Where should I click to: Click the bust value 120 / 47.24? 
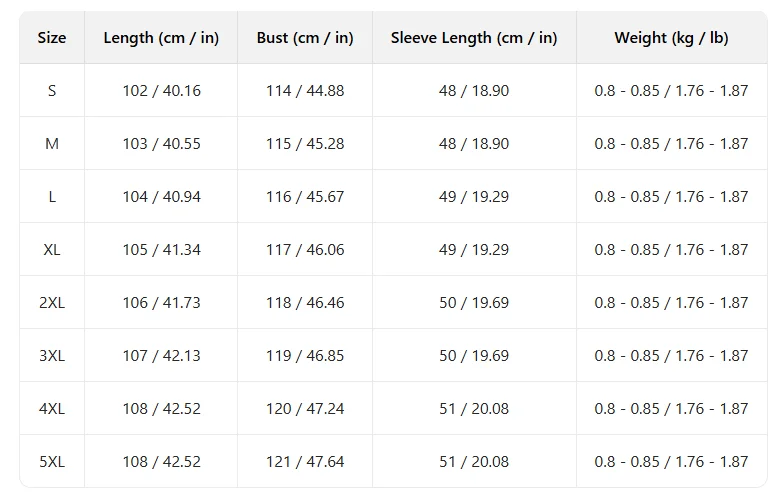(305, 409)
